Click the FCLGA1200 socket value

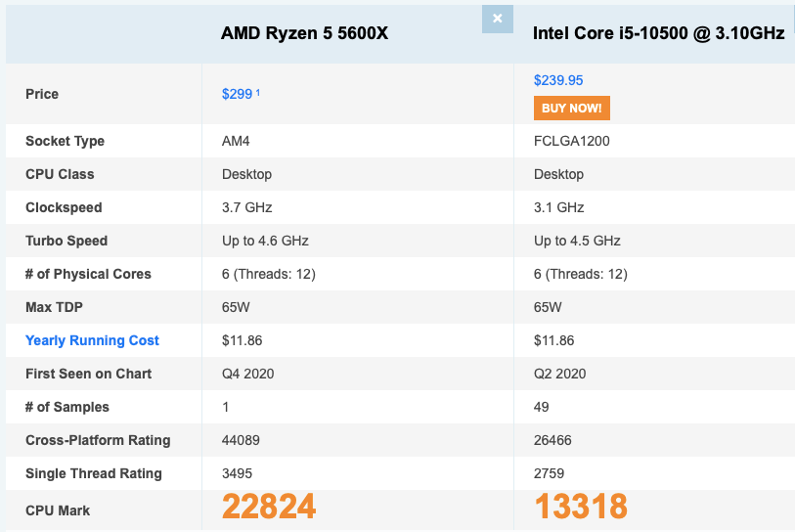pyautogui.click(x=572, y=141)
